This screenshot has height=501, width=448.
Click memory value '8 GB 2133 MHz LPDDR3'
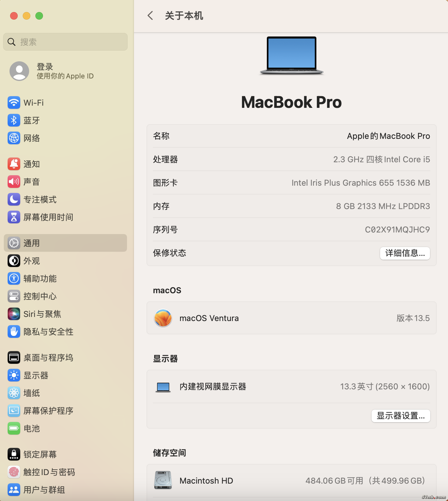(x=383, y=206)
